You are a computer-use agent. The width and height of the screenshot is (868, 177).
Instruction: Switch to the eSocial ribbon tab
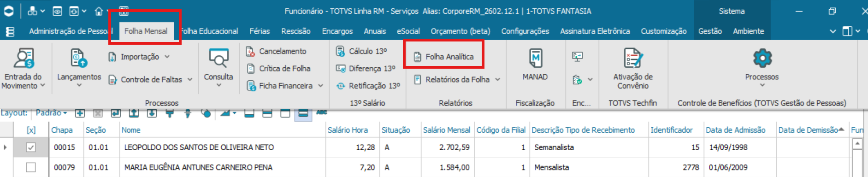[x=408, y=31]
